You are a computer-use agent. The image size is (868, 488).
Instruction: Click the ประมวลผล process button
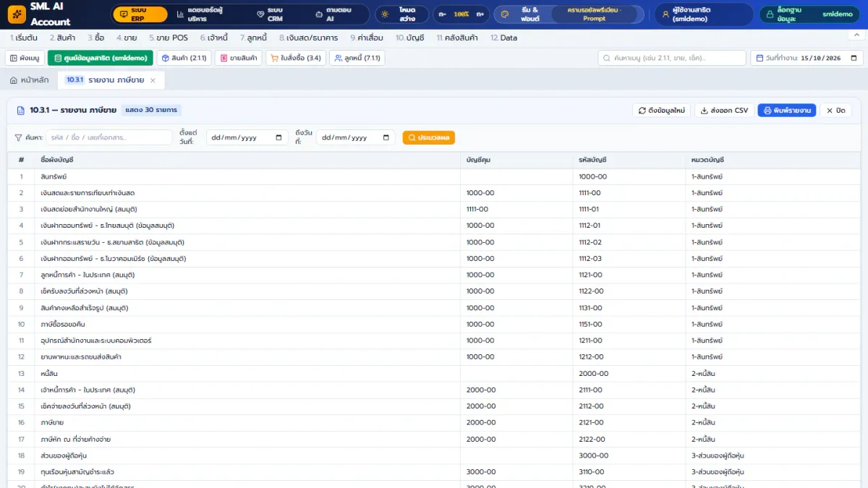(429, 137)
